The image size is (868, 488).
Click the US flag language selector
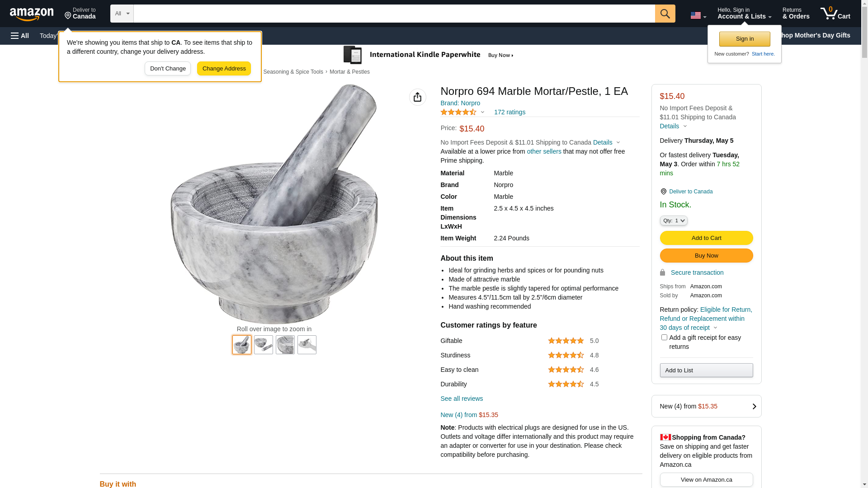[698, 15]
